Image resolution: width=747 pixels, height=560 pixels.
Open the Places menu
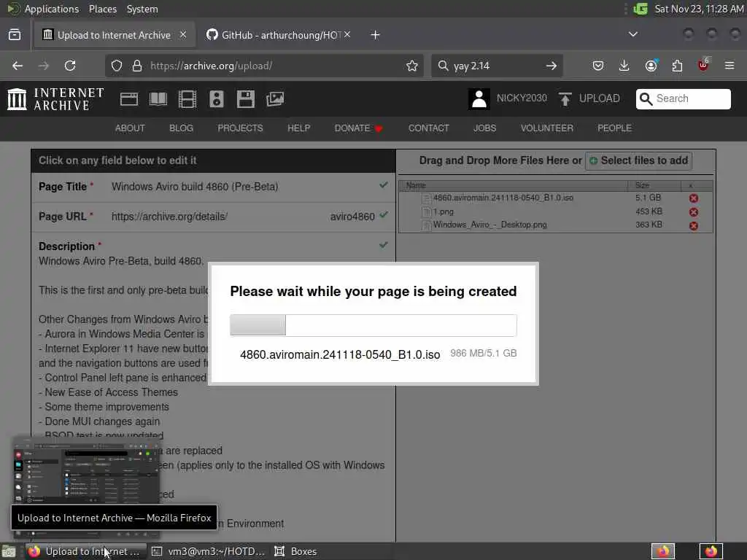102,9
